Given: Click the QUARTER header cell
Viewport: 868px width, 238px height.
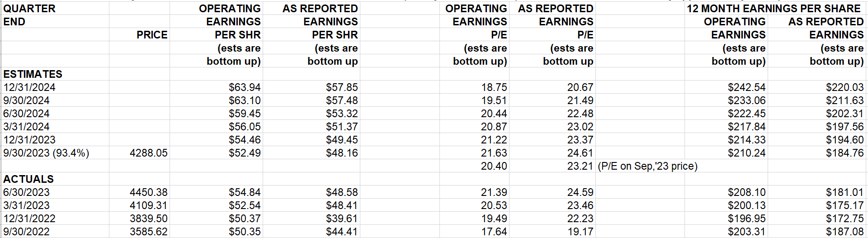Looking at the screenshot, I should 29,9.
